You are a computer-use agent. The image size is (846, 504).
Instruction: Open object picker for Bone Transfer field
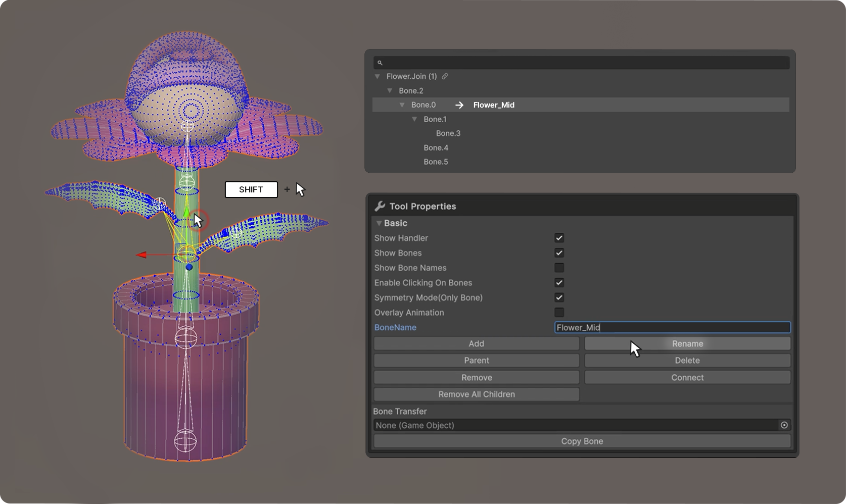click(x=784, y=425)
